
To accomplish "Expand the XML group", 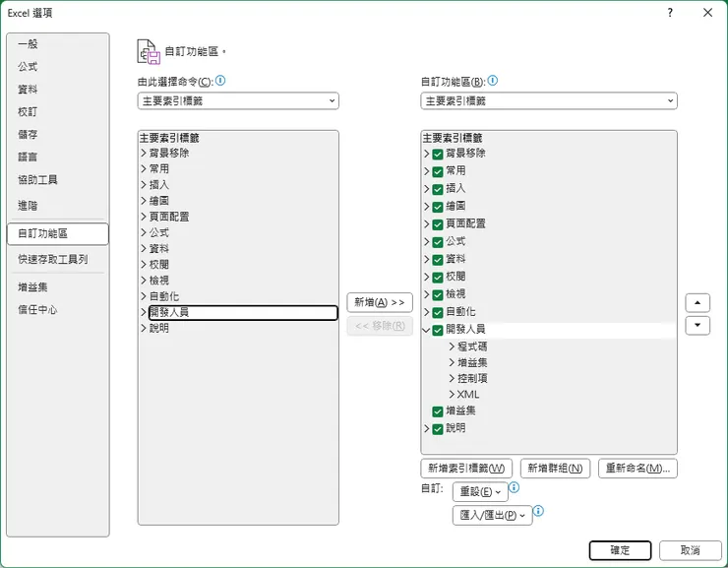I will 452,395.
